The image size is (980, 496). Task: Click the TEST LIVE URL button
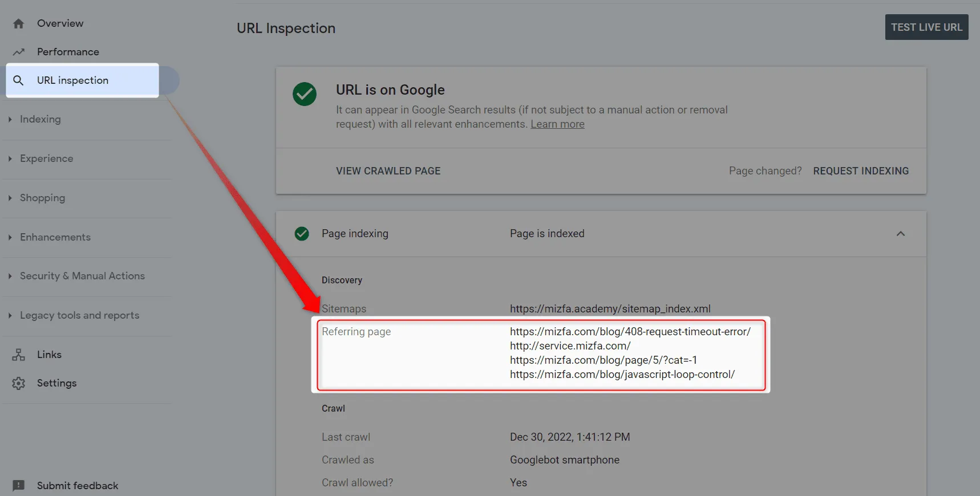(x=927, y=27)
